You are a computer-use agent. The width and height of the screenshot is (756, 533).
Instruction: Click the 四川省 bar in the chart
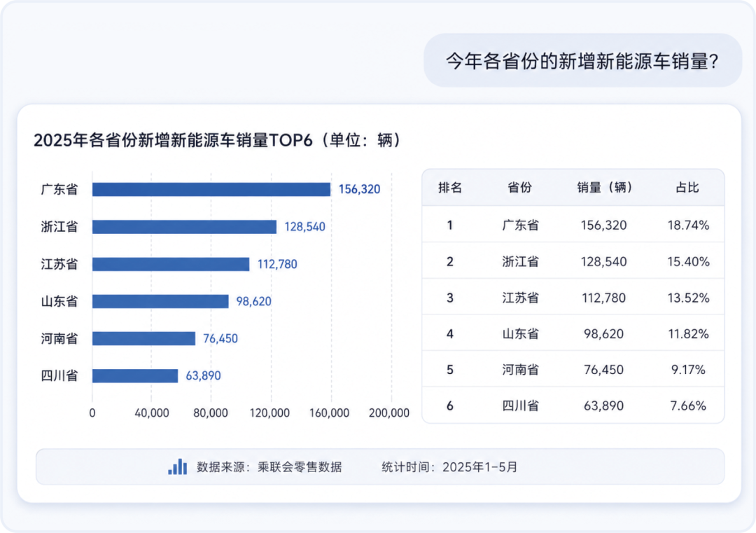tap(135, 375)
